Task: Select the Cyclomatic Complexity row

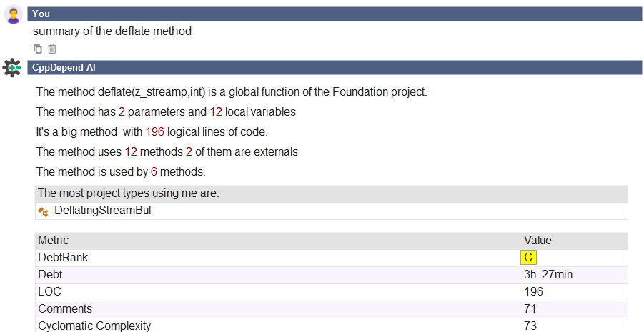Action: [x=332, y=326]
